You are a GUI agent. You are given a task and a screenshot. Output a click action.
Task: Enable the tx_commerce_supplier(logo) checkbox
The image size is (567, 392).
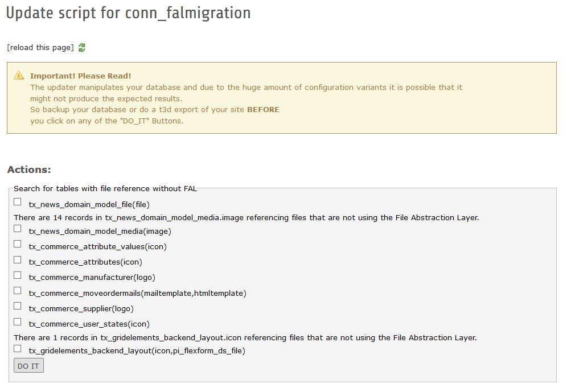coord(18,306)
